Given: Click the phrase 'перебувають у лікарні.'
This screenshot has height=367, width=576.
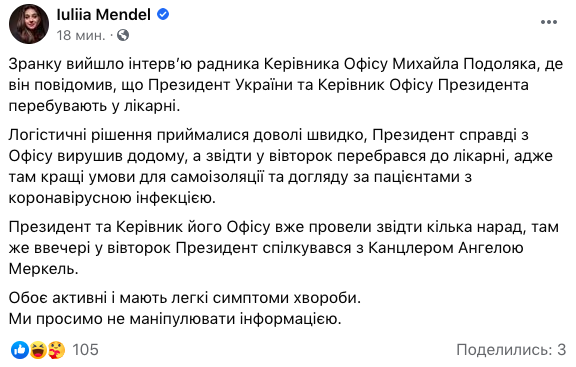Looking at the screenshot, I should pyautogui.click(x=94, y=107).
